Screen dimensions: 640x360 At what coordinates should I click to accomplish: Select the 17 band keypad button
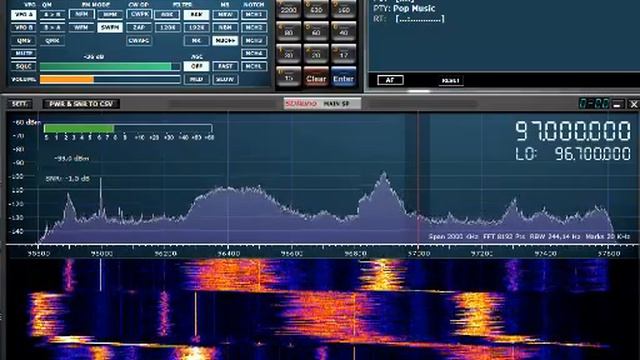pos(344,54)
